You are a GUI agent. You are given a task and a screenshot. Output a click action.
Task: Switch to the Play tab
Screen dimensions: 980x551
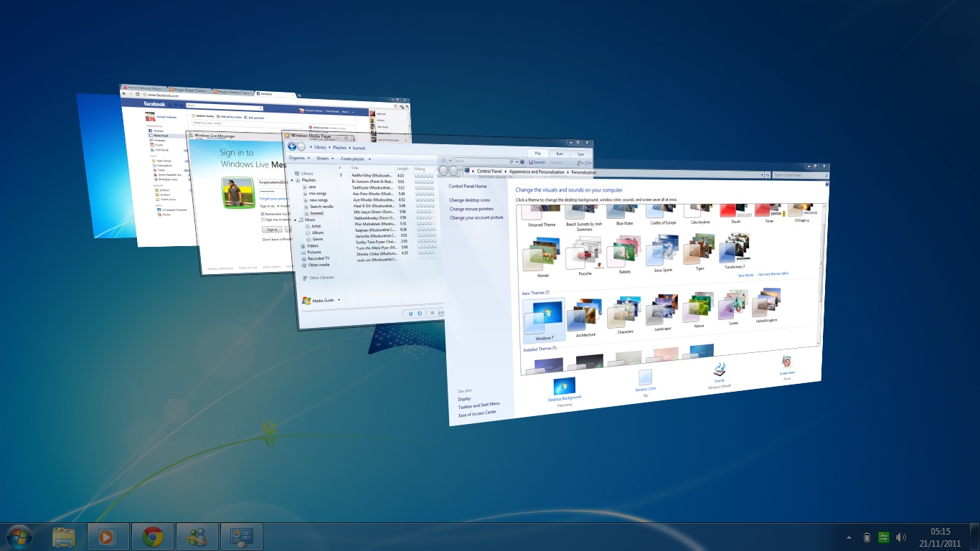(x=538, y=153)
